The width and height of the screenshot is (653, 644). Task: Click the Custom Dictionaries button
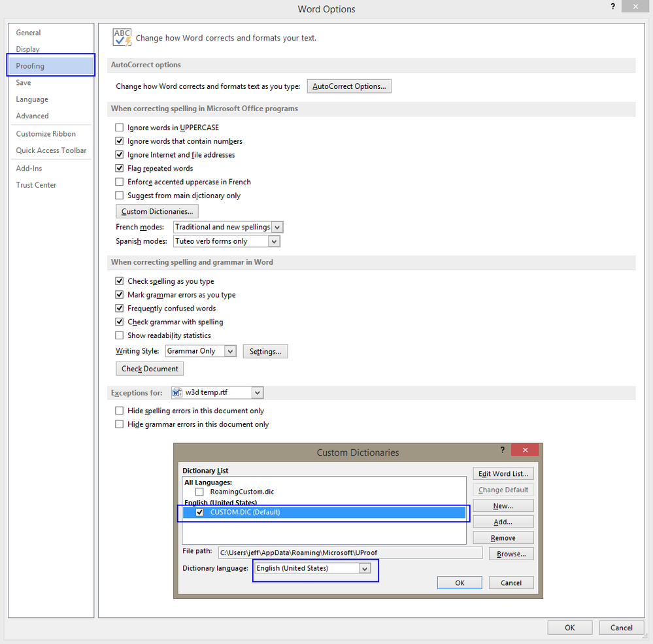pyautogui.click(x=157, y=212)
